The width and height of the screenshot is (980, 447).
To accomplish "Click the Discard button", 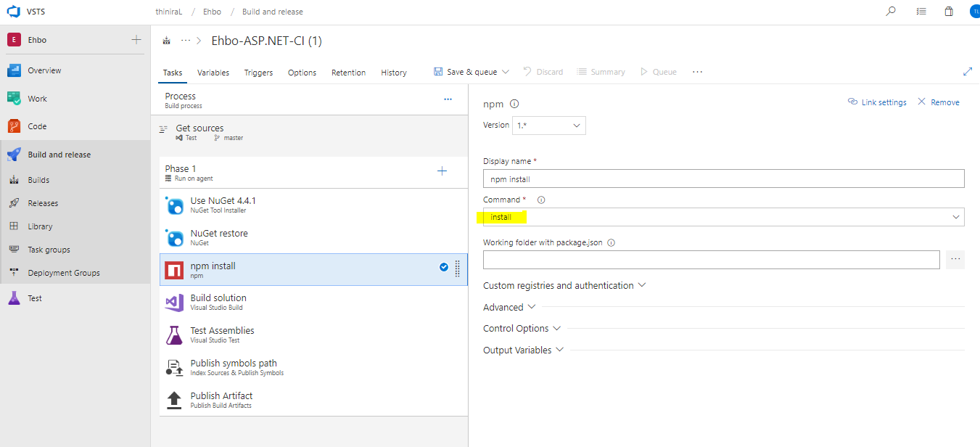I will (x=543, y=72).
